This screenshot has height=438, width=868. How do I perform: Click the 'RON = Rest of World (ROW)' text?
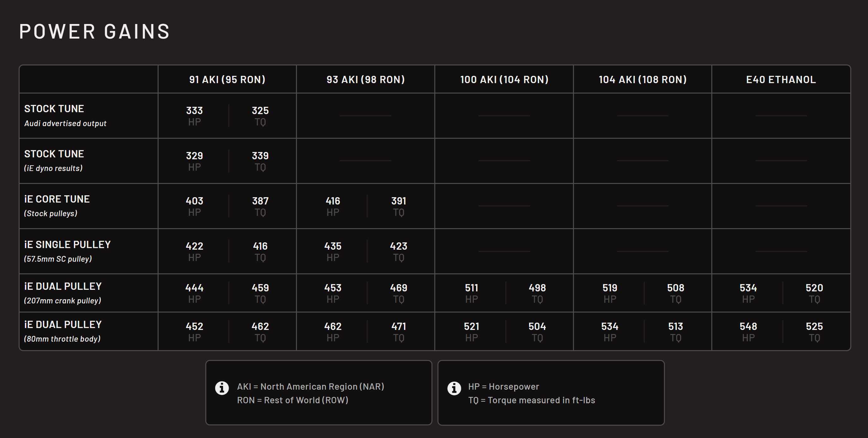pyautogui.click(x=292, y=400)
